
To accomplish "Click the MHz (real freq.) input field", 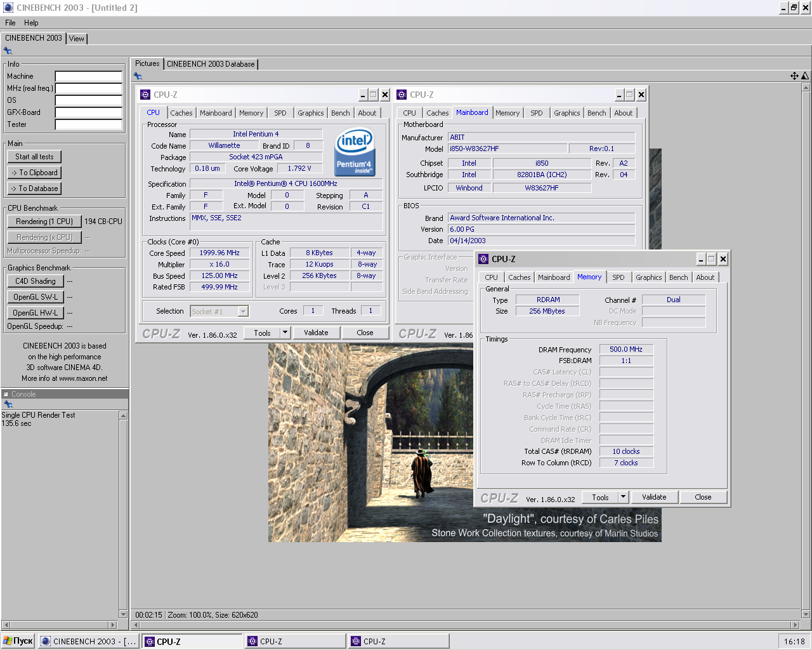I will coord(89,88).
